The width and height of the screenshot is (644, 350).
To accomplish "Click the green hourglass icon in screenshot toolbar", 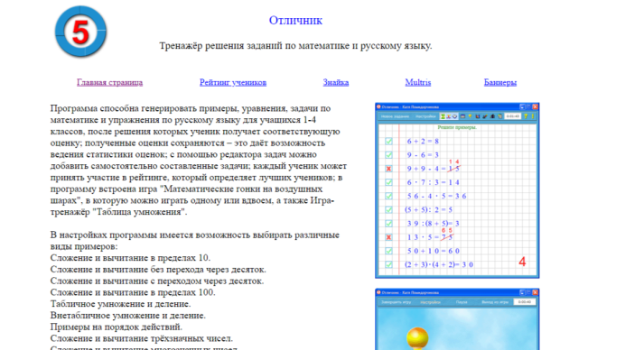I will coord(443,116).
